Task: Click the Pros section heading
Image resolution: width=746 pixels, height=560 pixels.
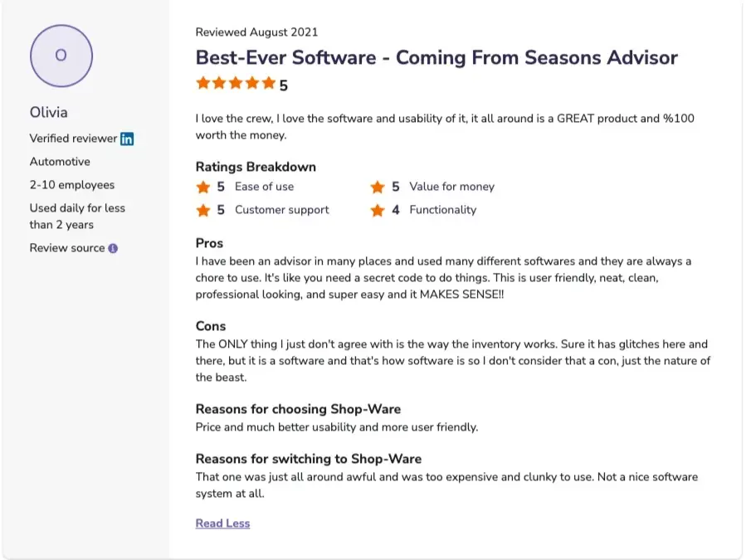Action: click(x=209, y=243)
